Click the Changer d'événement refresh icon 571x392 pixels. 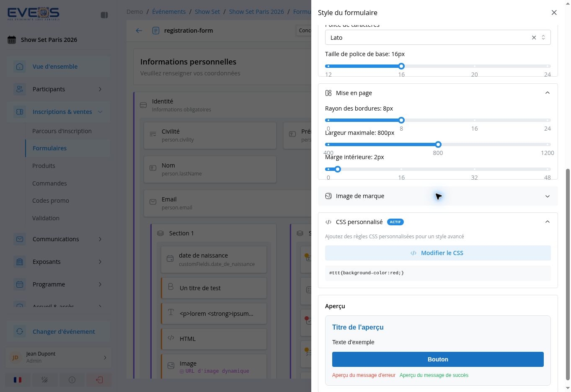pos(20,332)
